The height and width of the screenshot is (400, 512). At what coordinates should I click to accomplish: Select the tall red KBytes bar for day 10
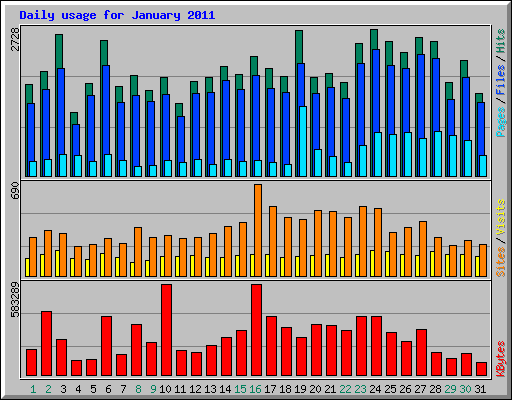166,330
